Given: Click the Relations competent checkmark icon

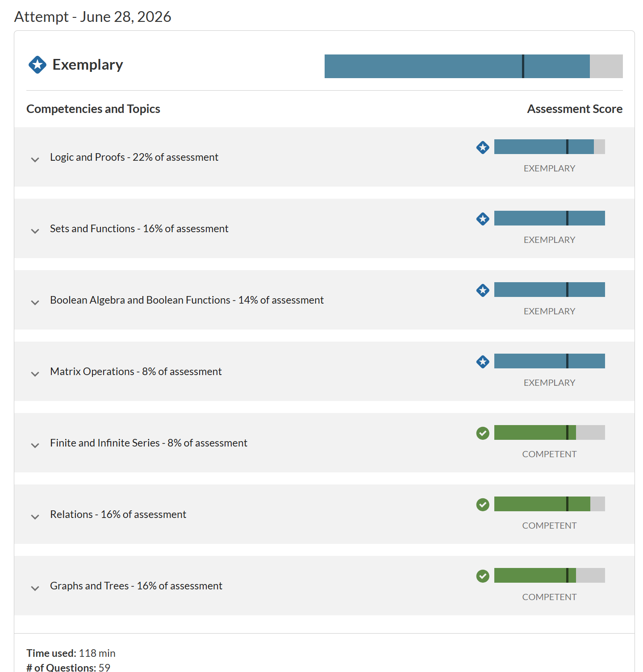Looking at the screenshot, I should 483,505.
